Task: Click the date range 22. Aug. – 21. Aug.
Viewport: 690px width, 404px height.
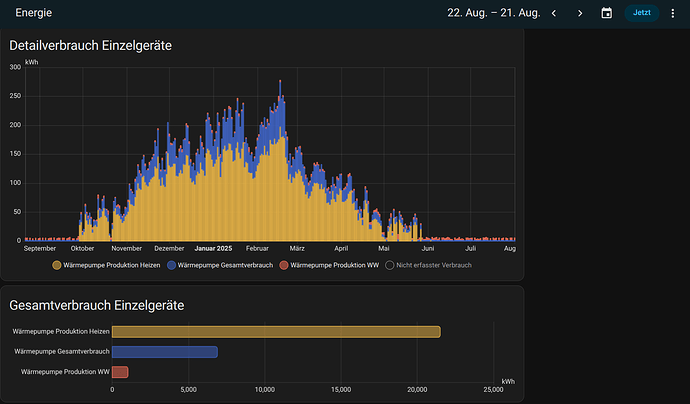Action: pyautogui.click(x=493, y=13)
